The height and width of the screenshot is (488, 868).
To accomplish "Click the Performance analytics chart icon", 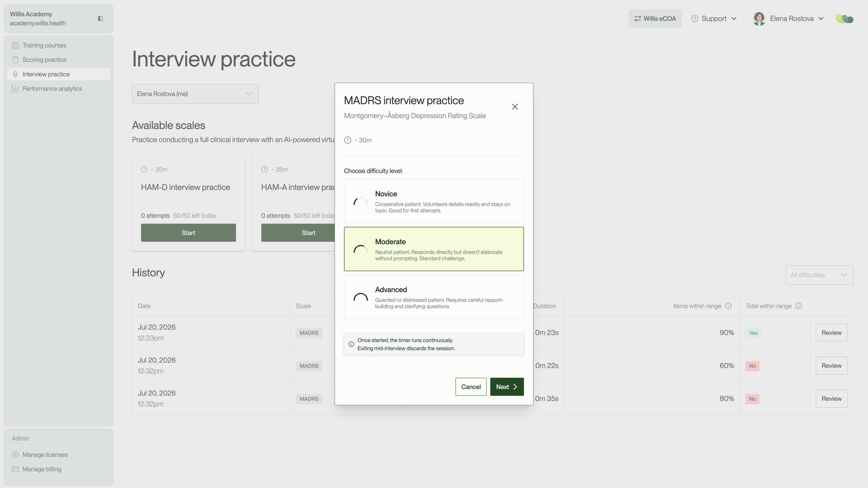I will [15, 89].
